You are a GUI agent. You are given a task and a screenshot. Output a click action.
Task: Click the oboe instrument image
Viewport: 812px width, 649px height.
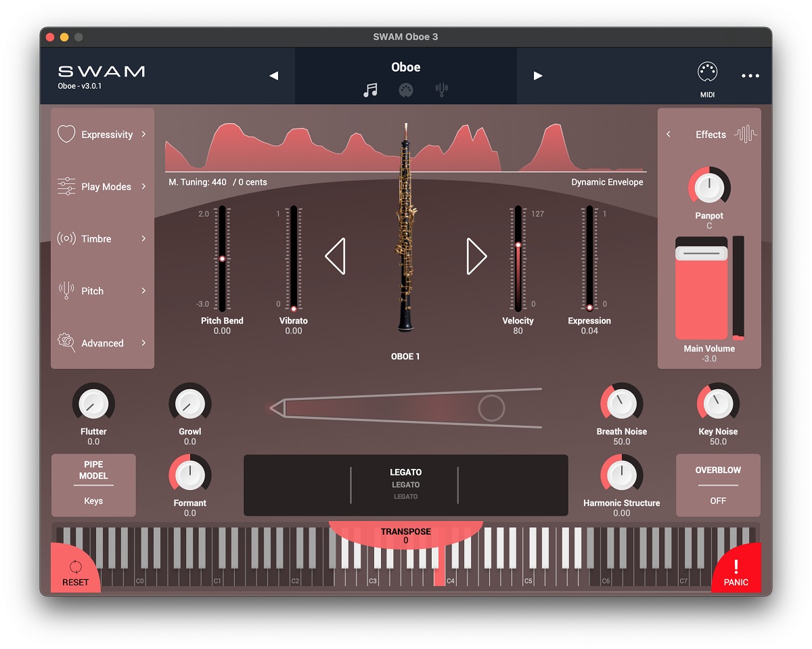pyautogui.click(x=406, y=227)
